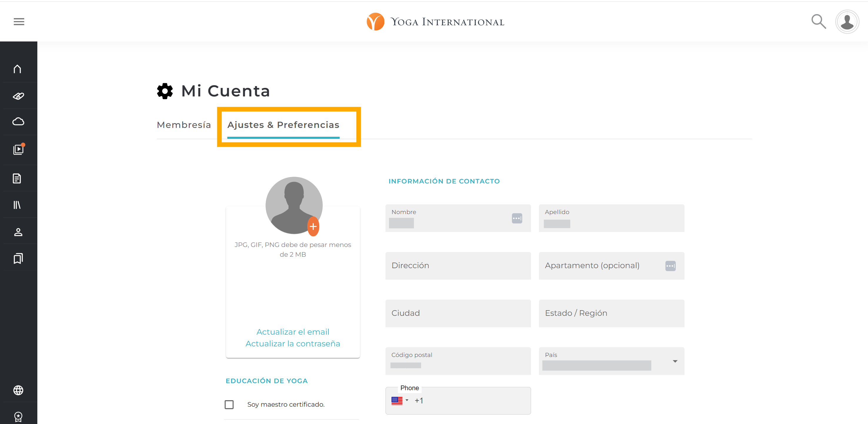Click the Yoga International logo
This screenshot has height=424, width=868.
(435, 21)
